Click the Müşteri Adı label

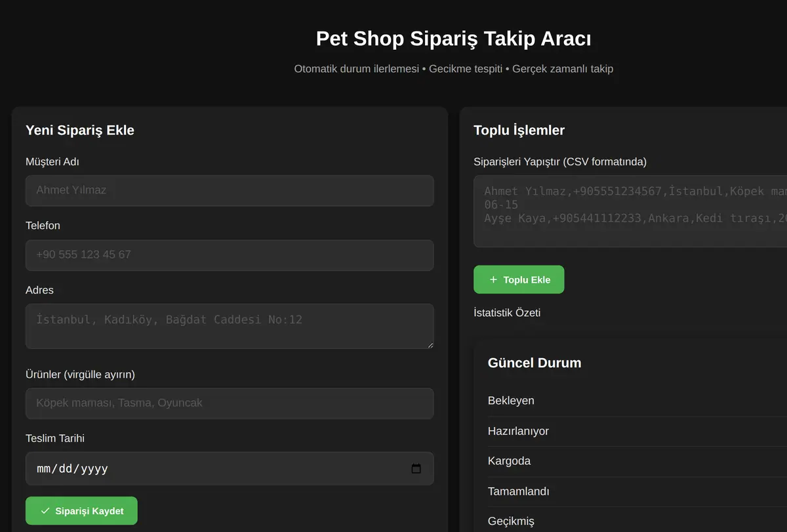52,161
